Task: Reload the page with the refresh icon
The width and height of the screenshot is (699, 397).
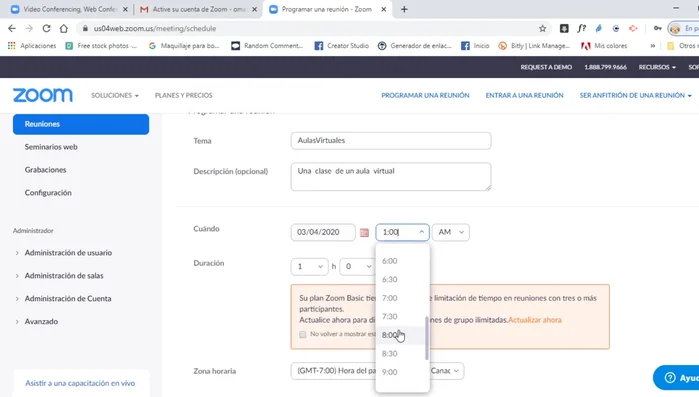Action: (x=46, y=29)
